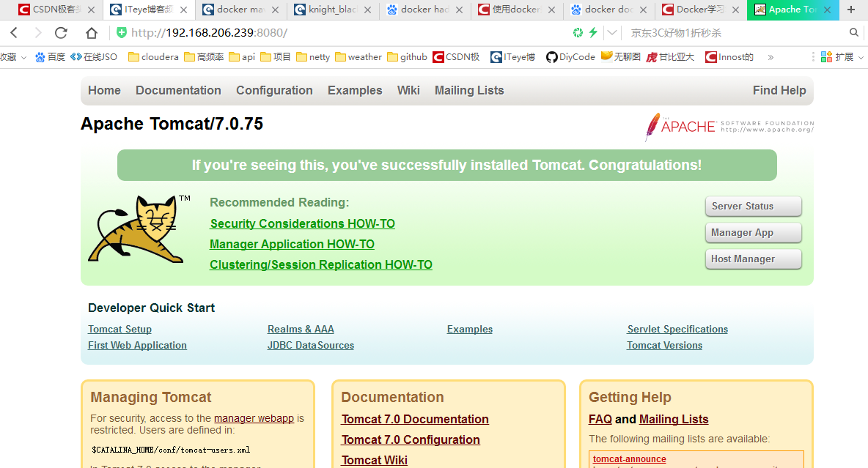Click the Apache Software Foundation logo
The image size is (868, 468).
729,127
